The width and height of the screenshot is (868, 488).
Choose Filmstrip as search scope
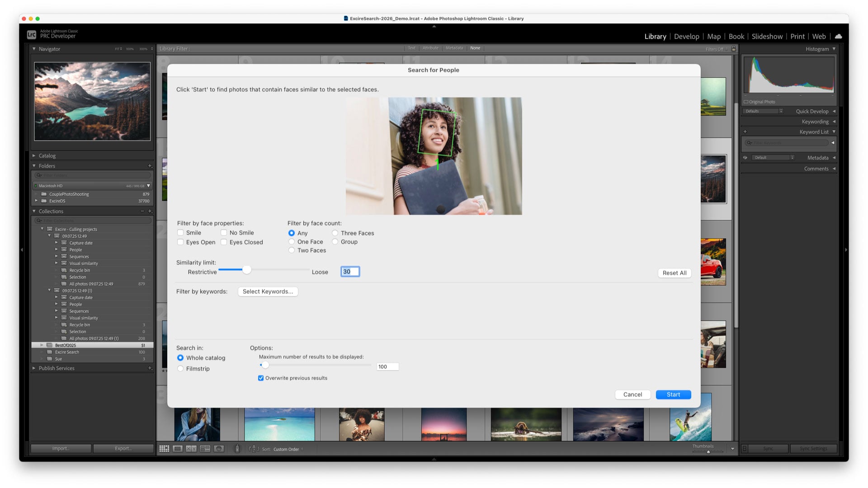coord(180,369)
